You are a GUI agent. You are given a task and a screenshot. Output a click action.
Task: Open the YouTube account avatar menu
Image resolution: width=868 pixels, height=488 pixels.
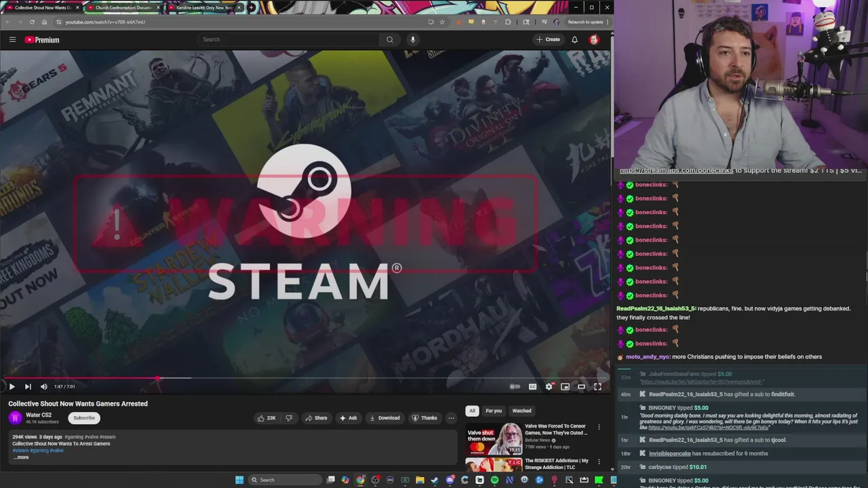594,39
